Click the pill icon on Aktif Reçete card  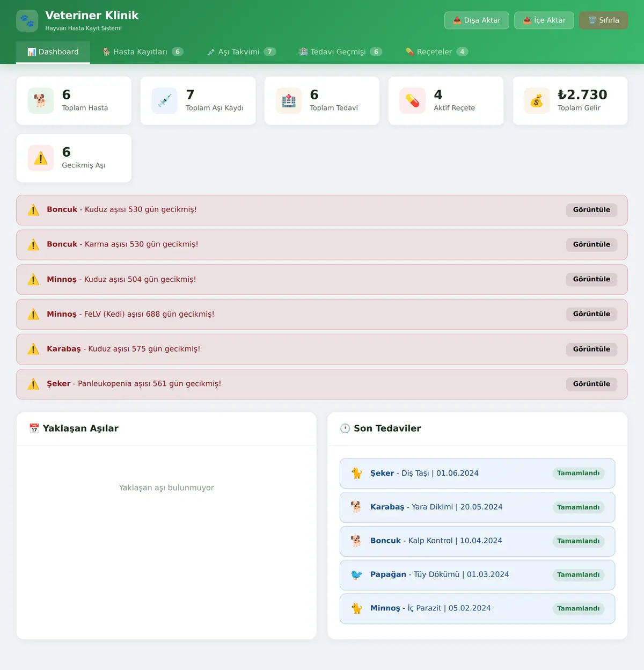click(413, 100)
